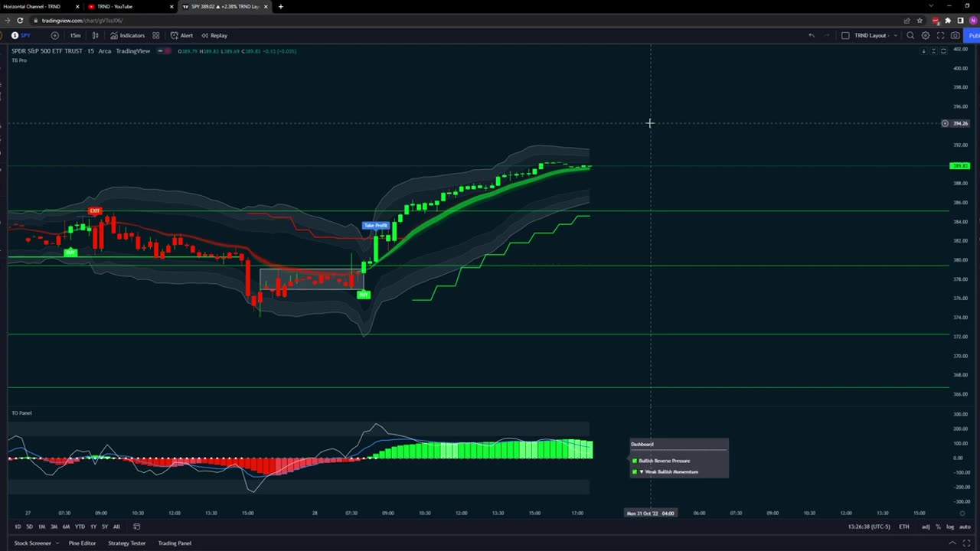Toggle ETH extended trading hours session

click(x=904, y=527)
